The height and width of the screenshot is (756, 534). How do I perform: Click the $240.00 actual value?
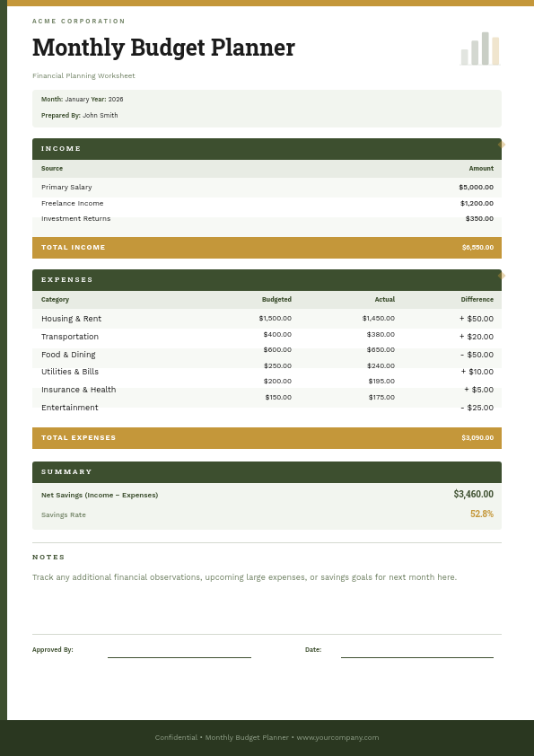pyautogui.click(x=381, y=366)
